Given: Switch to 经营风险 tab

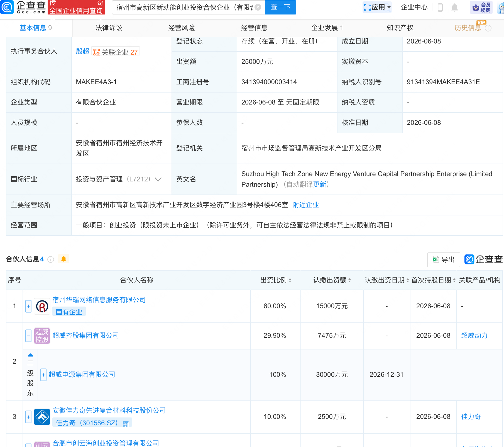Looking at the screenshot, I should pos(182,28).
